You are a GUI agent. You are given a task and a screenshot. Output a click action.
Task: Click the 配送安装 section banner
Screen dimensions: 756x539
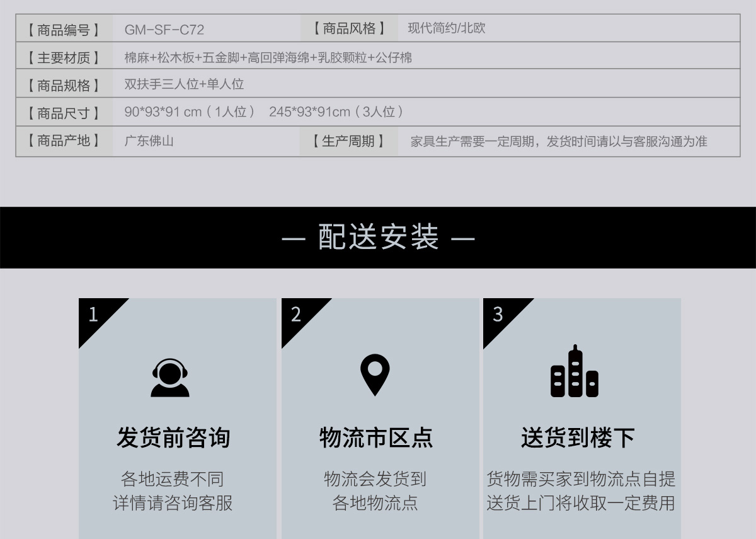pyautogui.click(x=378, y=238)
